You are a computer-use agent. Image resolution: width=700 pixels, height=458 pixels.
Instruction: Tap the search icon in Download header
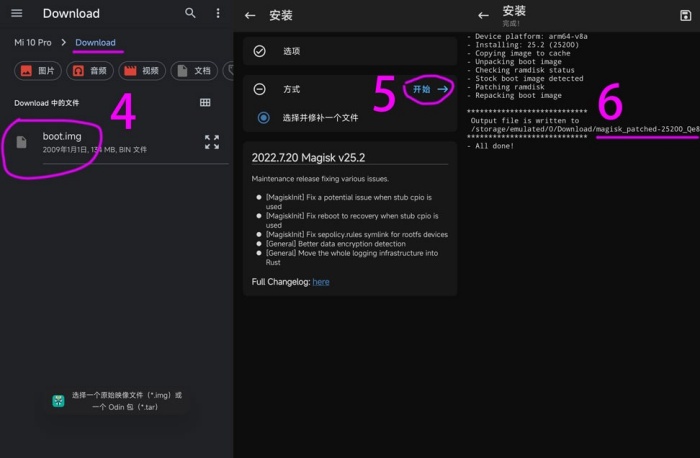(190, 14)
